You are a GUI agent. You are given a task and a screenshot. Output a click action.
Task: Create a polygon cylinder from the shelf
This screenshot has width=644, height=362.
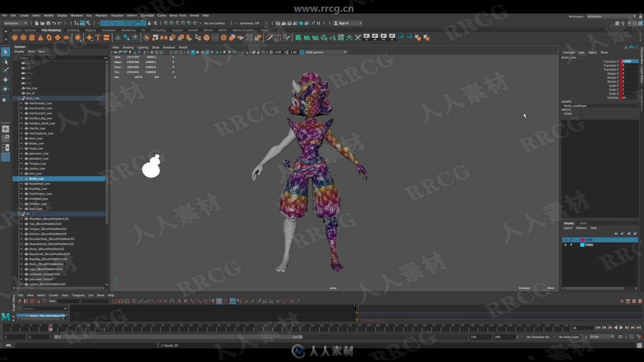(32, 38)
